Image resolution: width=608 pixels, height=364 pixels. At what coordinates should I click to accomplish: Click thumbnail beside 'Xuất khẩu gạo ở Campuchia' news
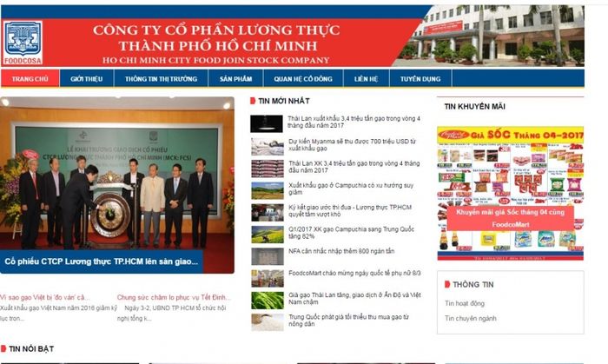click(268, 191)
